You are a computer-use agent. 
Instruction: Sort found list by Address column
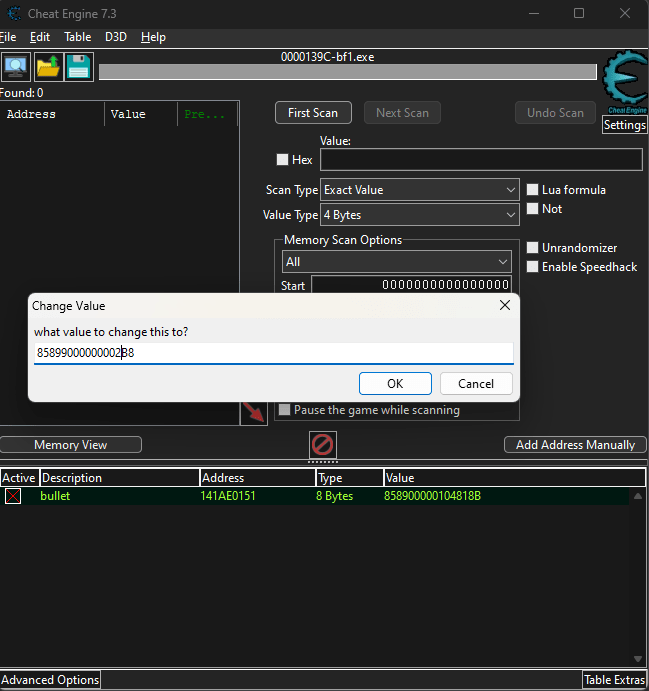pos(52,114)
